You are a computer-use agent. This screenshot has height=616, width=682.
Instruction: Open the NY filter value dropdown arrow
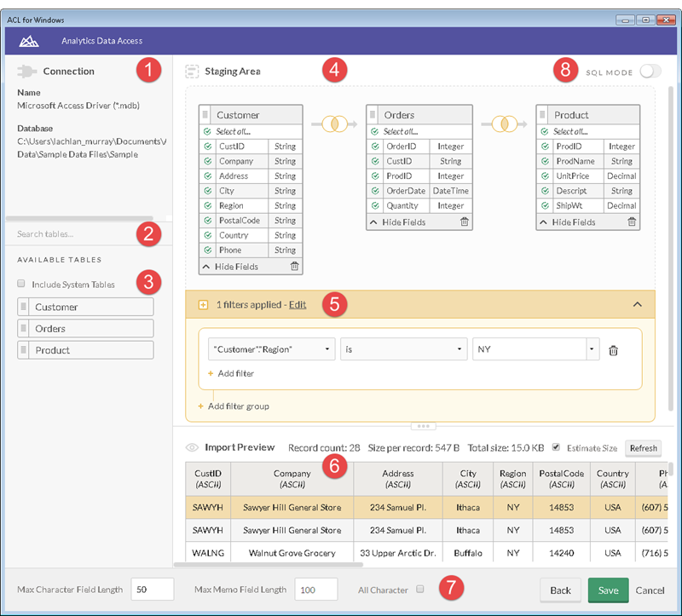592,349
